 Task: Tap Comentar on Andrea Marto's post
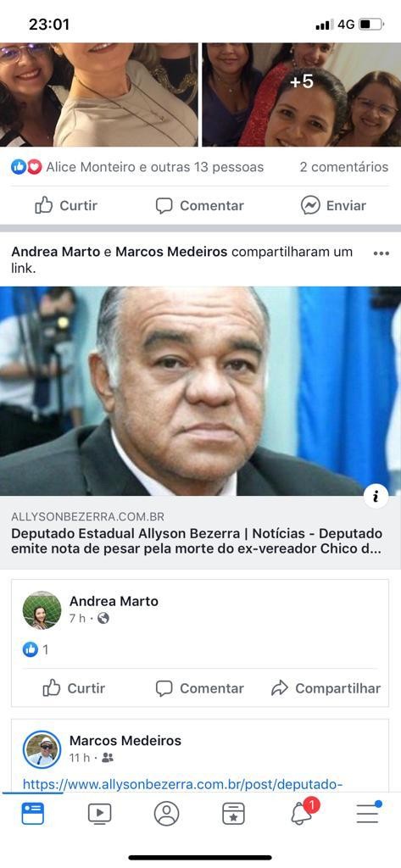coord(199,688)
